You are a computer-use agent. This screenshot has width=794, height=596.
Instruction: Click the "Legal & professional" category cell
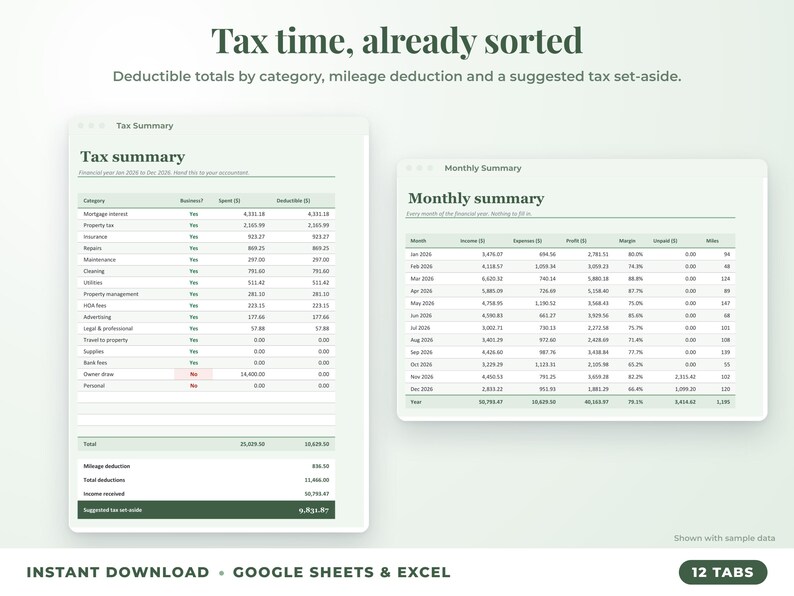pyautogui.click(x=108, y=329)
